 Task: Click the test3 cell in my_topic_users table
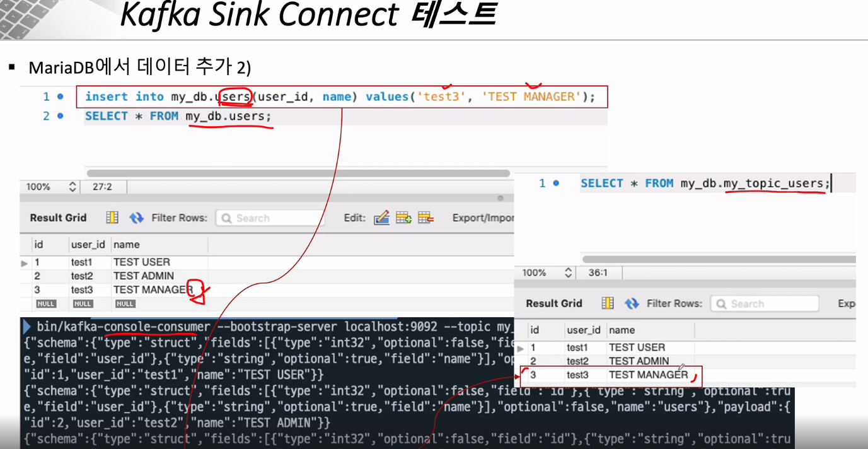[x=577, y=375]
